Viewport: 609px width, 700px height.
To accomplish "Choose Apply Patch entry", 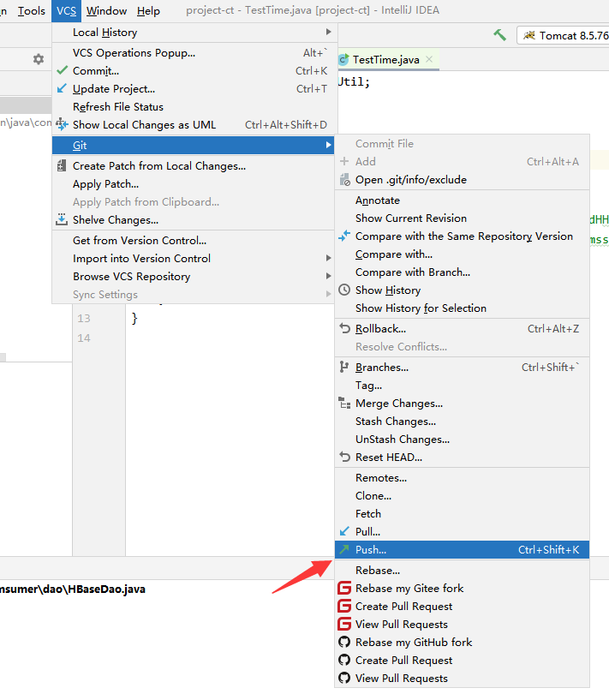I will 194,184.
